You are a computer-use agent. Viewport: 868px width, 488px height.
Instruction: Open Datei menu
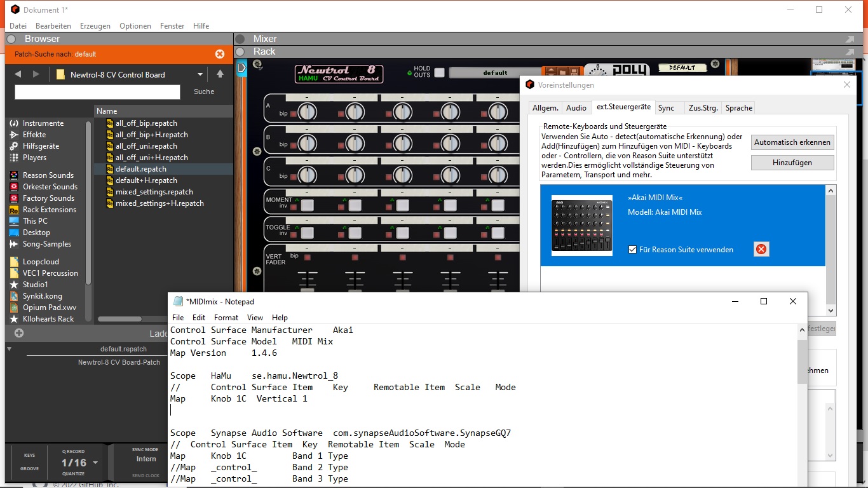point(18,26)
